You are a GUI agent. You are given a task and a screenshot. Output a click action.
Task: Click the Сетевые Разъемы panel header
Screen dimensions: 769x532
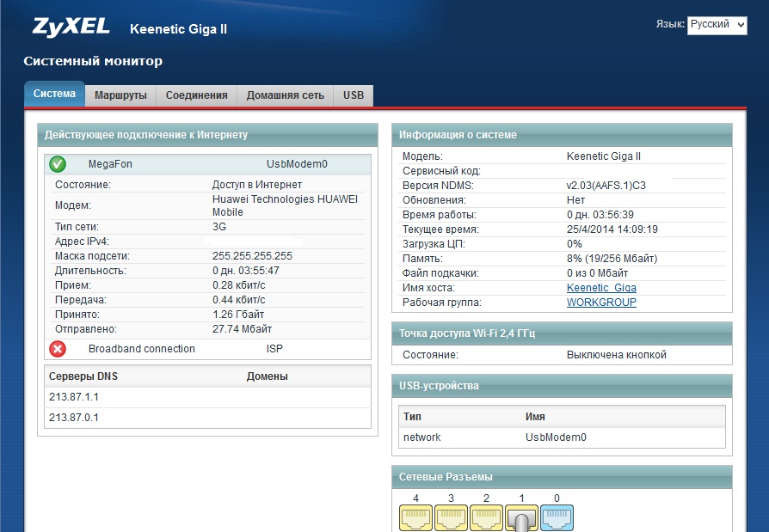562,477
